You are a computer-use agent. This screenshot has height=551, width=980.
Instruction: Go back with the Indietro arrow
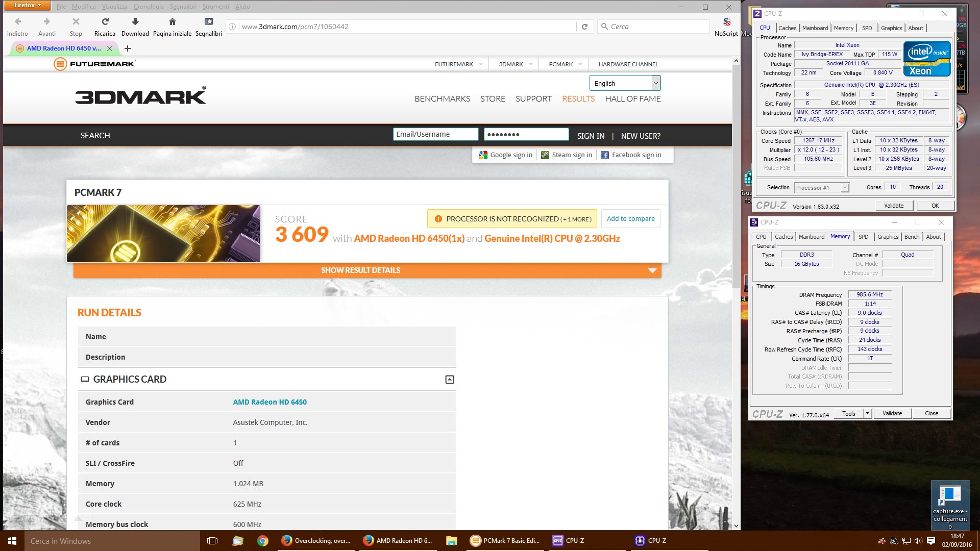pos(18,21)
